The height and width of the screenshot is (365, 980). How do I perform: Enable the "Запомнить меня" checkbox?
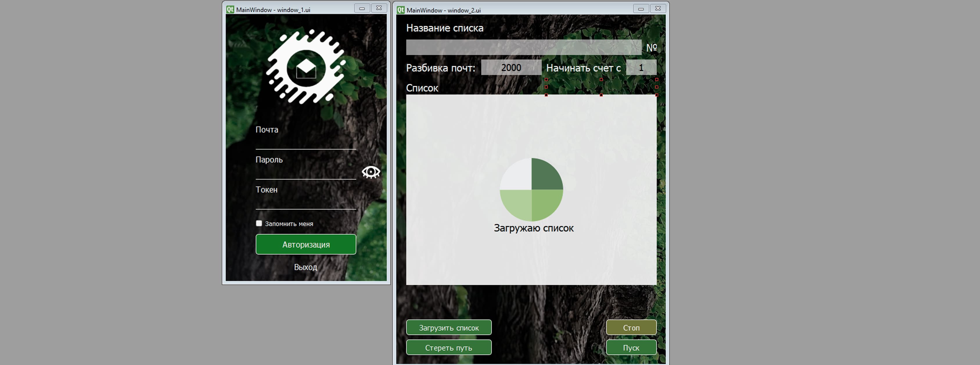click(259, 223)
